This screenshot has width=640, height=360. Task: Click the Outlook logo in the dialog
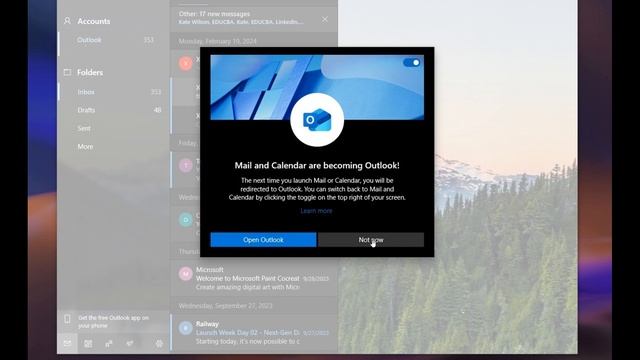(x=317, y=120)
